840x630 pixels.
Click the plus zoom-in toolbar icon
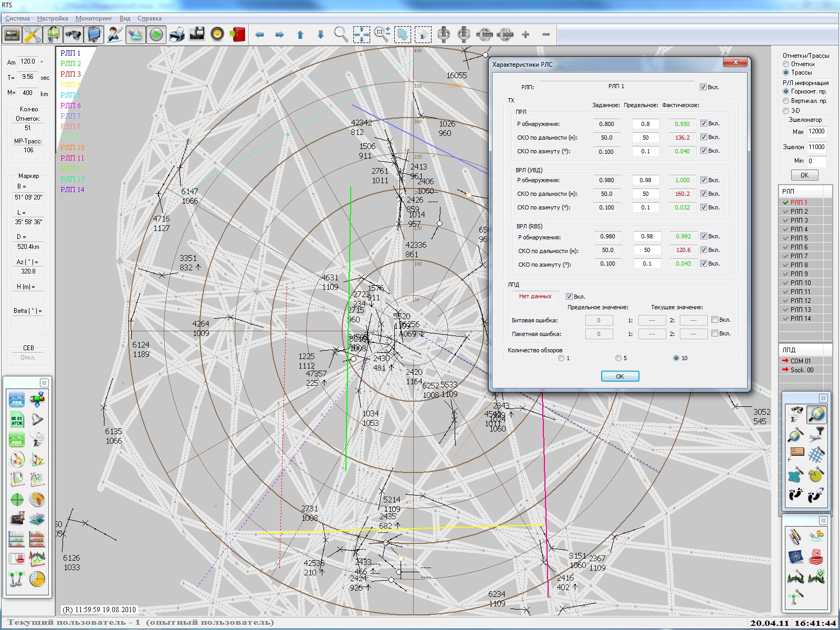click(x=526, y=35)
